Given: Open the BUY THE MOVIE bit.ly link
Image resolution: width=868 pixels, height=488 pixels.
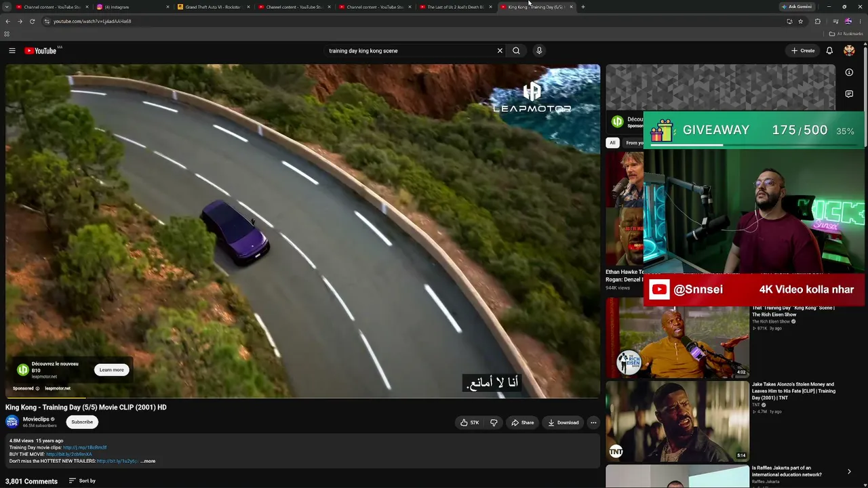Looking at the screenshot, I should tap(68, 454).
